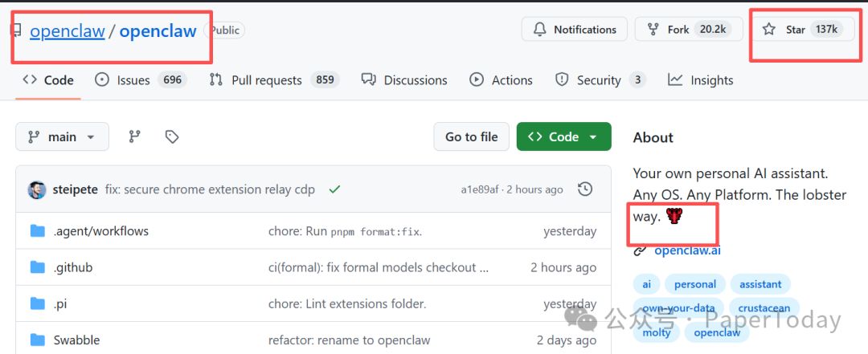Viewport: 868px width, 354px height.
Task: Select the assistant topic tag
Action: pyautogui.click(x=760, y=284)
